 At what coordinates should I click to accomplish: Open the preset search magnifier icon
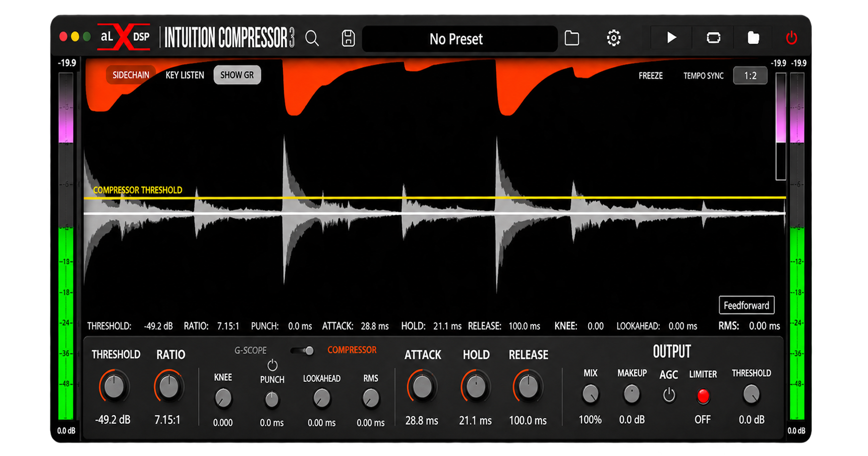pyautogui.click(x=312, y=38)
